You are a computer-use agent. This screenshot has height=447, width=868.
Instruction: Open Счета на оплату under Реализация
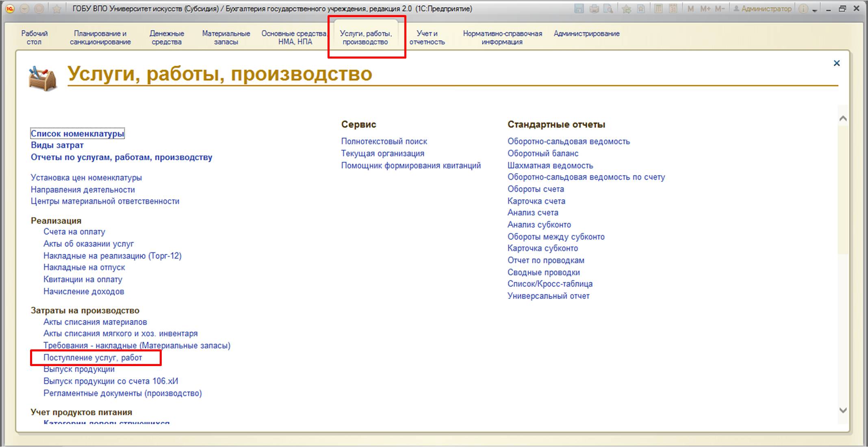74,231
